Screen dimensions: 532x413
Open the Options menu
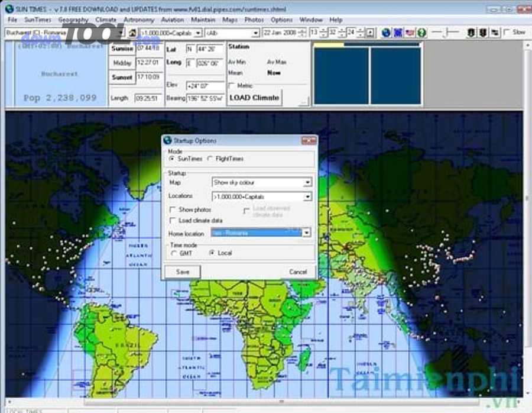pyautogui.click(x=281, y=20)
